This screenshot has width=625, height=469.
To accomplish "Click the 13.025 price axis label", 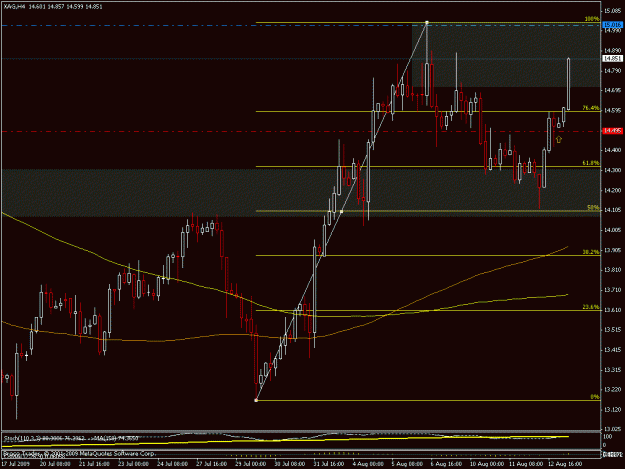I will [613, 429].
